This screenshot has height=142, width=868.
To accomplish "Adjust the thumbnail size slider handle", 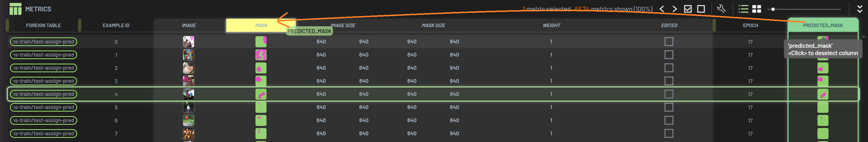I will pyautogui.click(x=773, y=9).
